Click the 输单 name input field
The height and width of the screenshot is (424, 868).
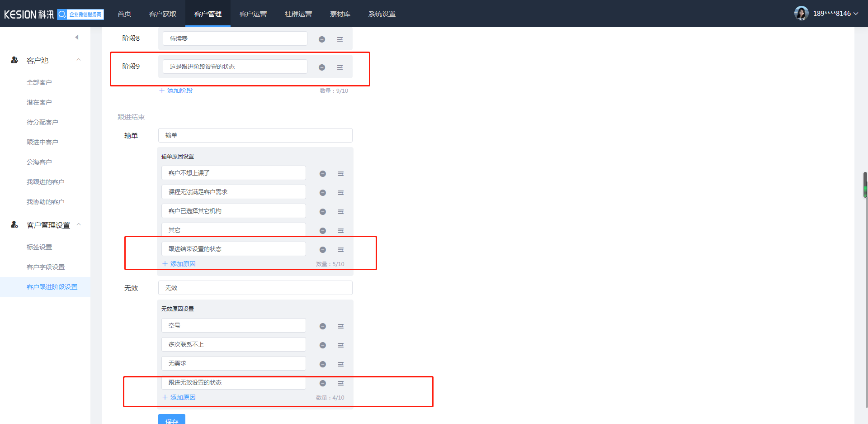255,135
